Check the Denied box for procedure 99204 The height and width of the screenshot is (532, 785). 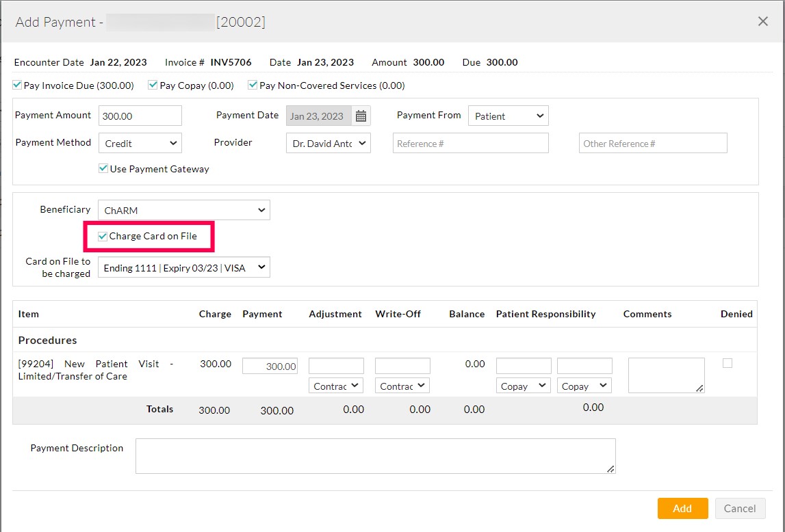pos(728,364)
